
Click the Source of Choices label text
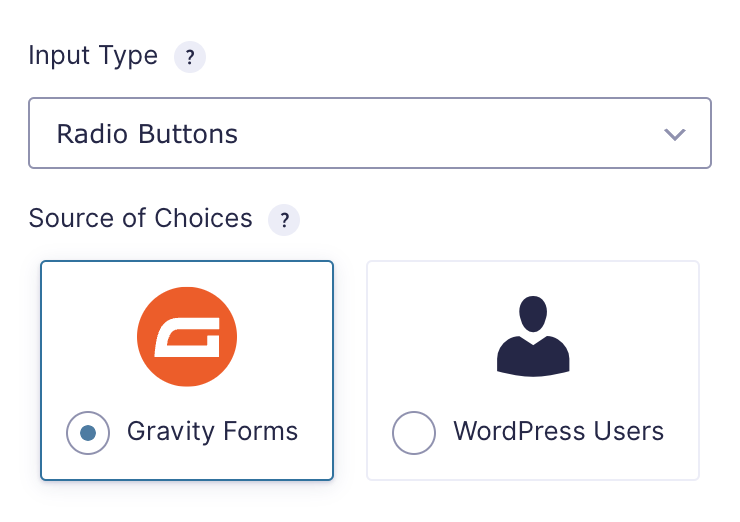pos(141,218)
